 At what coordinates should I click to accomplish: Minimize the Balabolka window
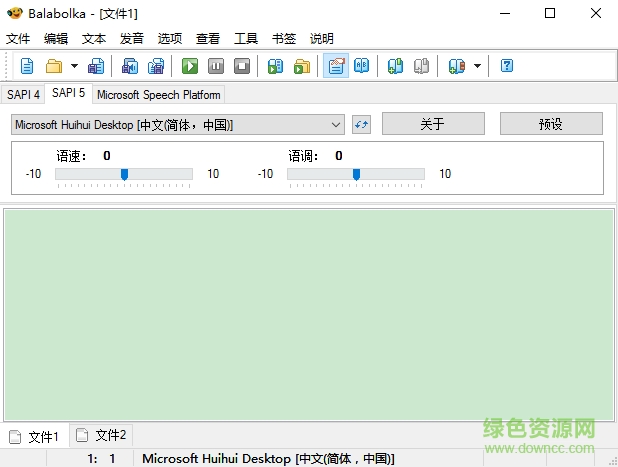coord(505,13)
